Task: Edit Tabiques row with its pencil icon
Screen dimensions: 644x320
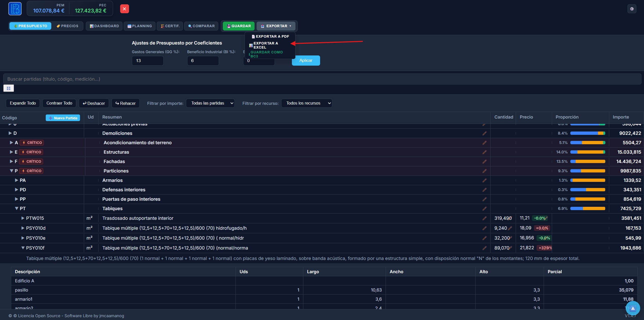Action: tap(484, 209)
